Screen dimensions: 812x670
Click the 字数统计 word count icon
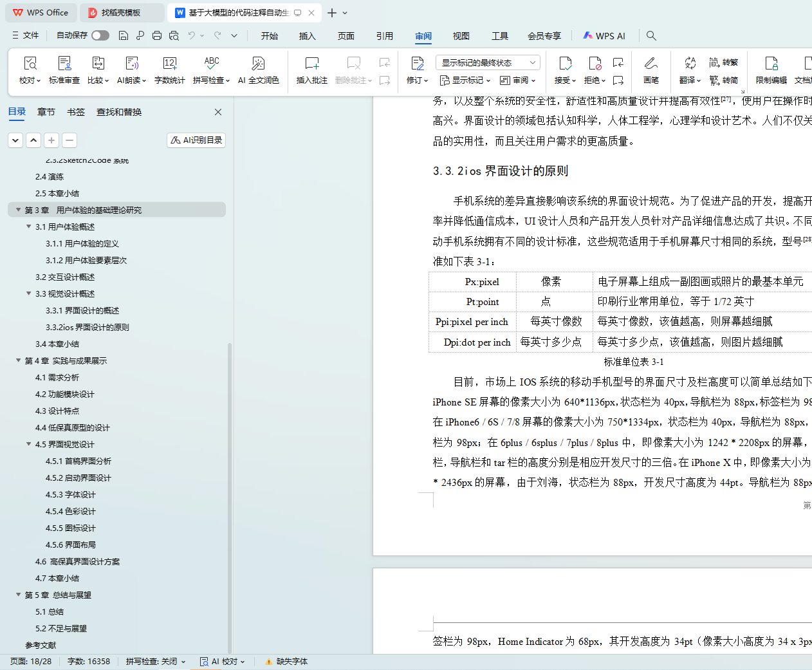pyautogui.click(x=169, y=70)
